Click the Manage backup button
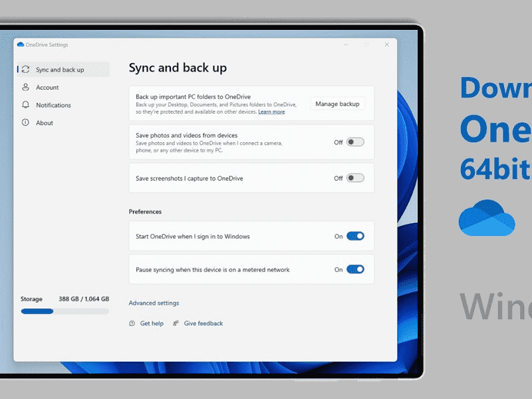Screen dimensions: 532x399 [338, 103]
